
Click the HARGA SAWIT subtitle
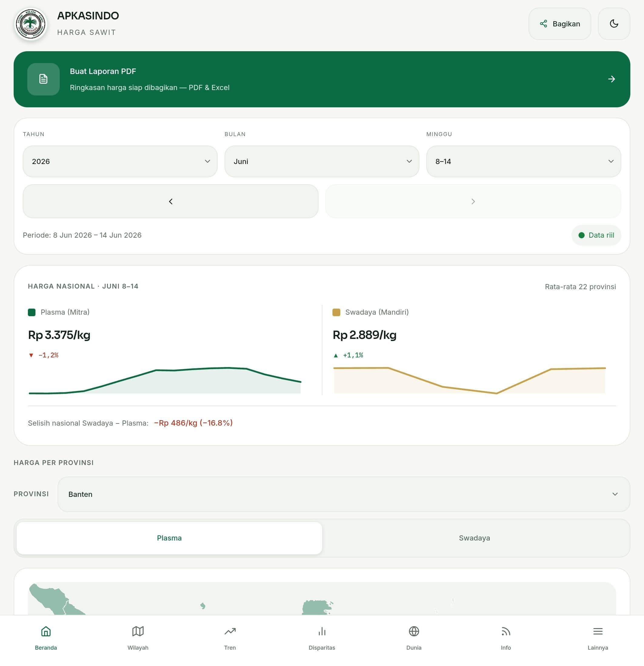click(x=87, y=32)
